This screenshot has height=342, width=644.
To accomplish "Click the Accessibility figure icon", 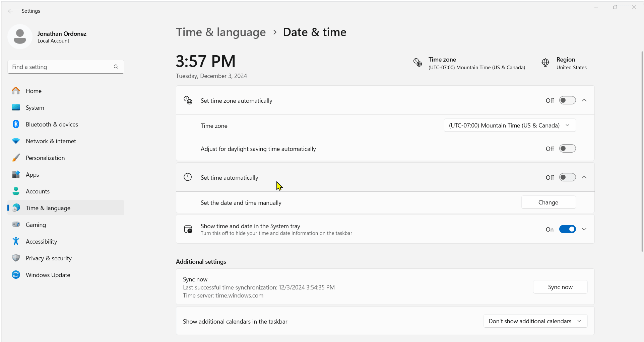I will 16,241.
